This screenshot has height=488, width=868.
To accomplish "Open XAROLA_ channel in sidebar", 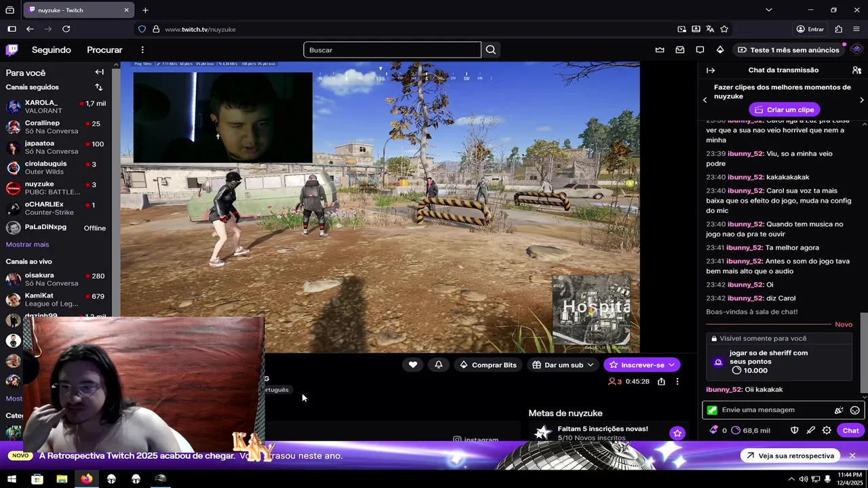I will [56, 106].
